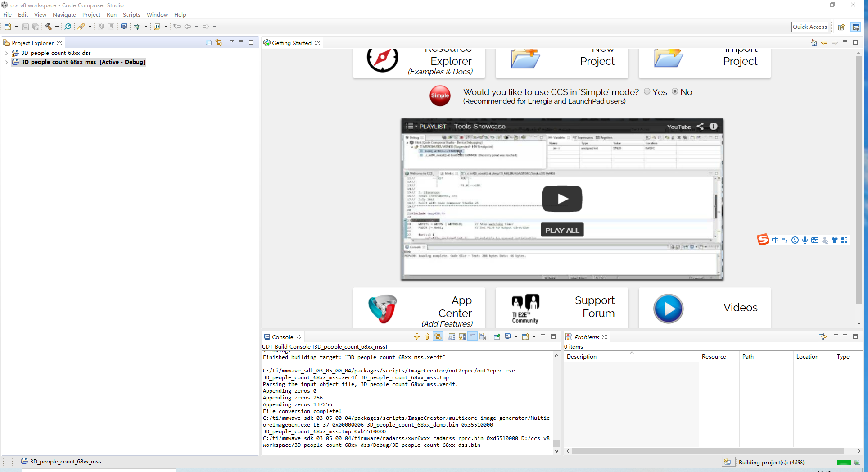Viewport: 868px width, 472px height.
Task: Expand the 3D_people_count_68xx_dss project
Action: pos(6,53)
